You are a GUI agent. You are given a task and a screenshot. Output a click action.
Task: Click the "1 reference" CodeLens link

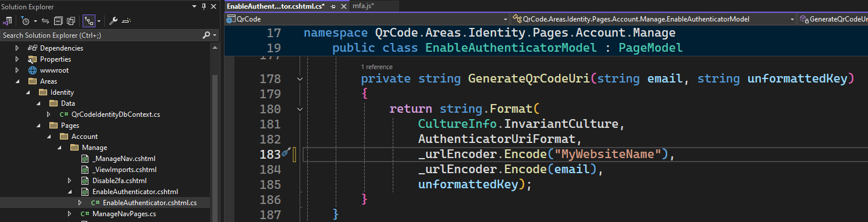click(376, 67)
